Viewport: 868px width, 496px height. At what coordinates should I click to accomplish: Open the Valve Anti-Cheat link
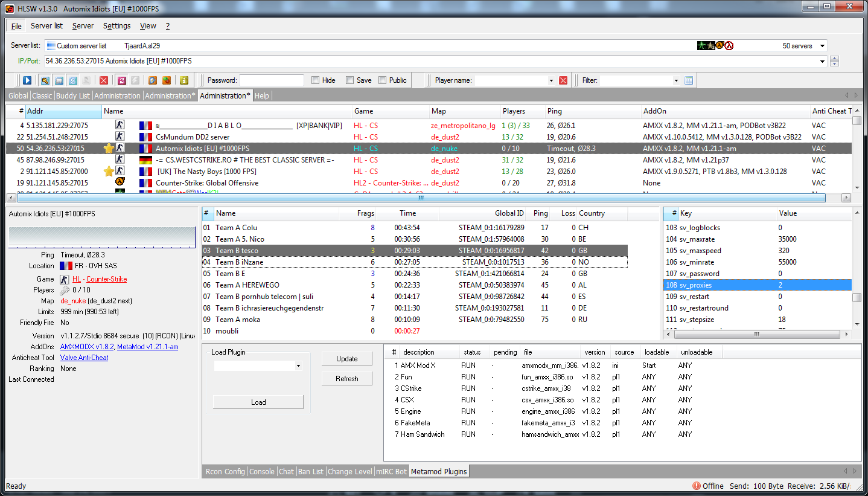(x=85, y=357)
